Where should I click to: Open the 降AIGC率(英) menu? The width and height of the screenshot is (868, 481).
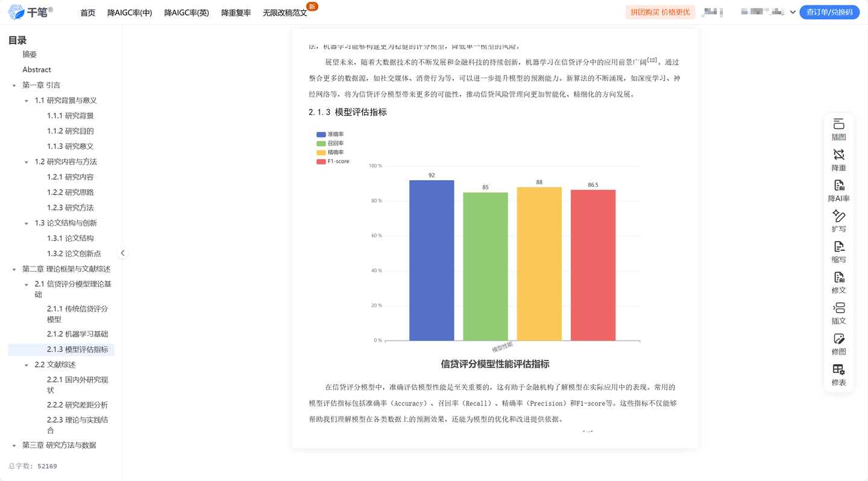coord(187,13)
